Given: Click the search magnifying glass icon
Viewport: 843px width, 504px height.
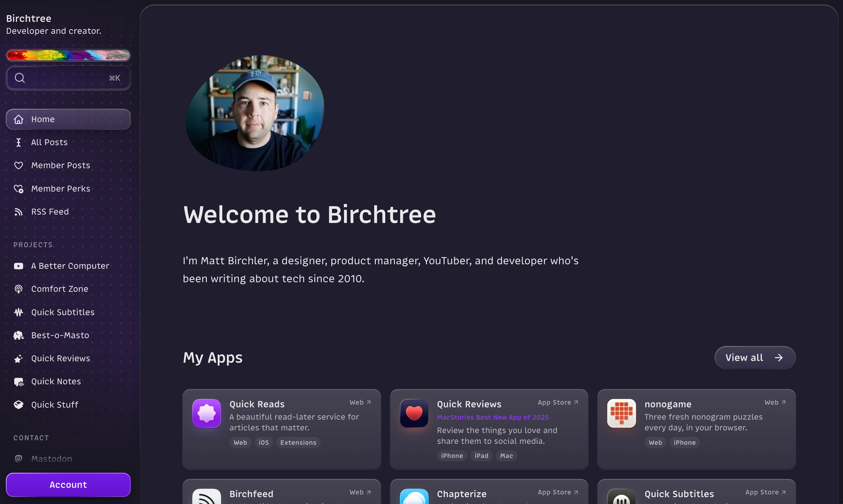Looking at the screenshot, I should coord(20,78).
